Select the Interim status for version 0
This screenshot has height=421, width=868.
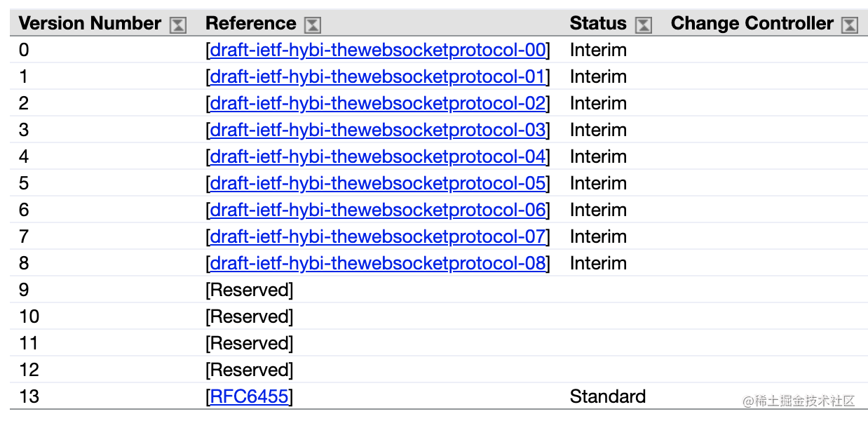click(598, 50)
